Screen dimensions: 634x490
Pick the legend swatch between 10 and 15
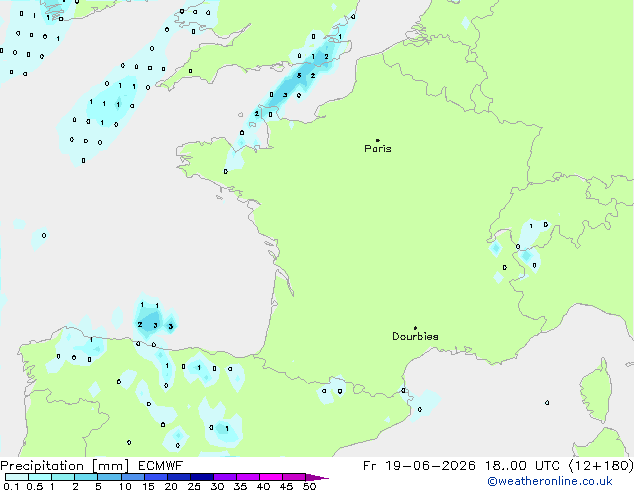pyautogui.click(x=133, y=477)
